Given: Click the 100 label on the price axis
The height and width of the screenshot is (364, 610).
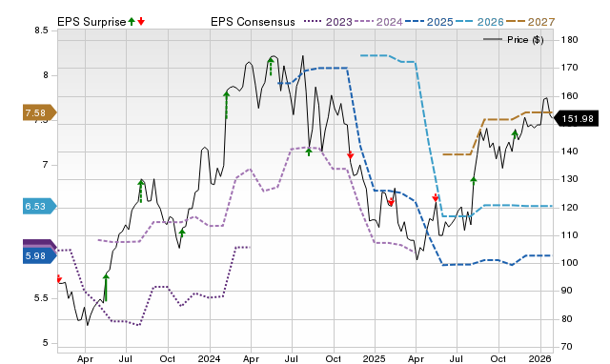Looking at the screenshot, I should pos(570,263).
